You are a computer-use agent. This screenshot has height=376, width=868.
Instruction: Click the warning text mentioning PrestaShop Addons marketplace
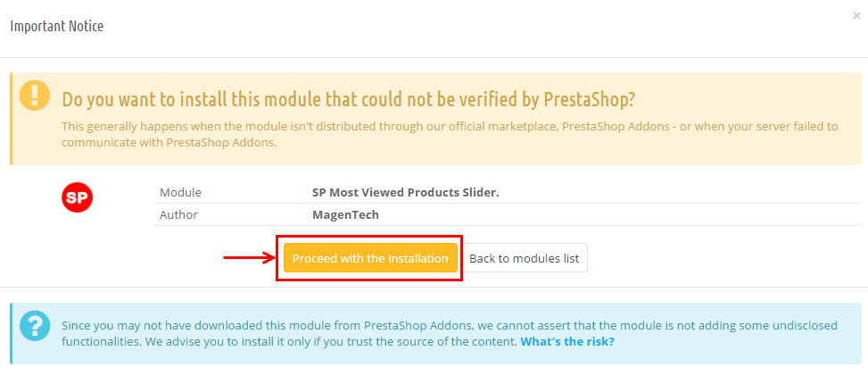(x=450, y=134)
